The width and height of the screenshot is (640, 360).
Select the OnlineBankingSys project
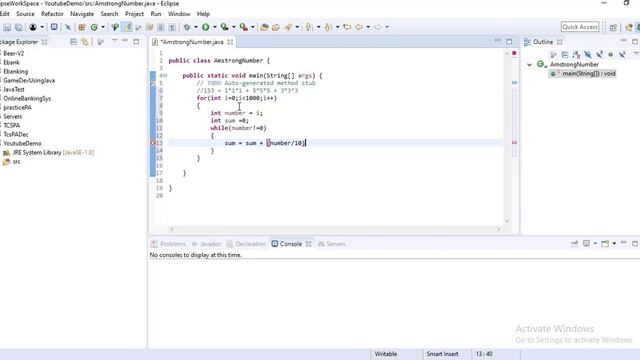(x=27, y=98)
